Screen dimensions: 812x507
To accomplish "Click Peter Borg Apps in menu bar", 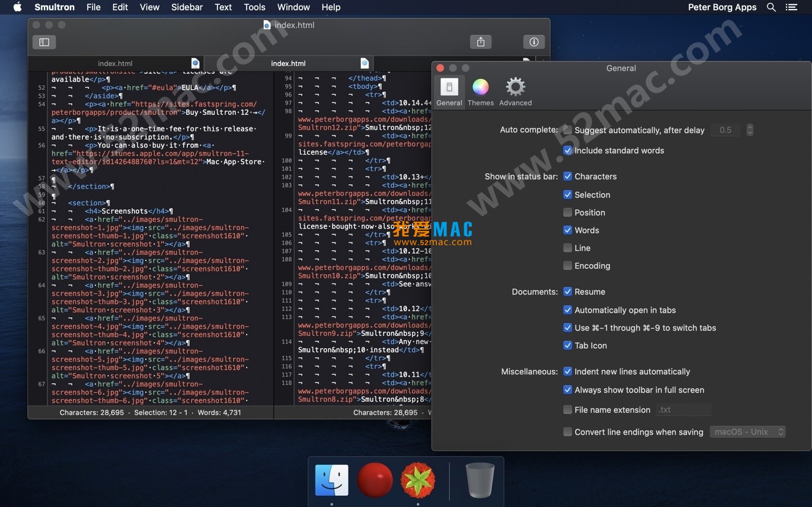I will (x=722, y=7).
